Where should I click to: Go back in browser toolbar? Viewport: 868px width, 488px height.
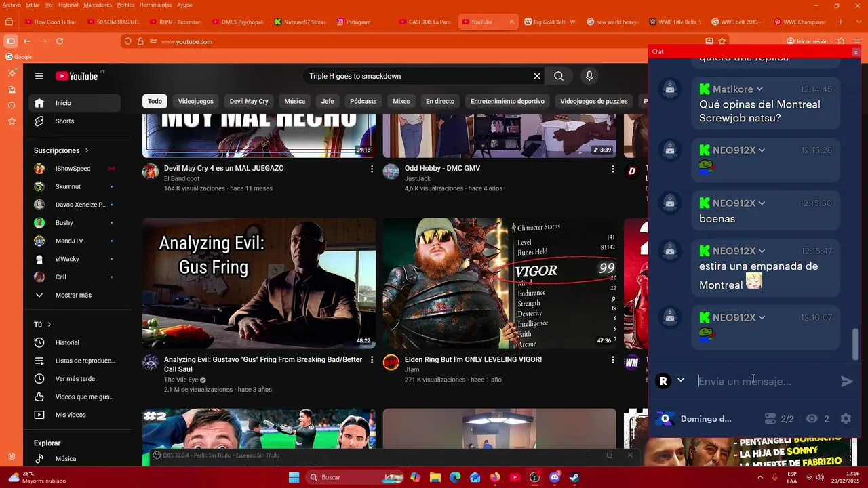(27, 41)
